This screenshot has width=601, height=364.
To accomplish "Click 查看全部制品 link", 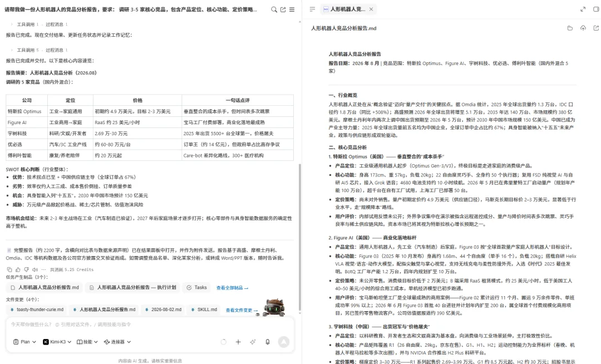I will coord(232,288).
